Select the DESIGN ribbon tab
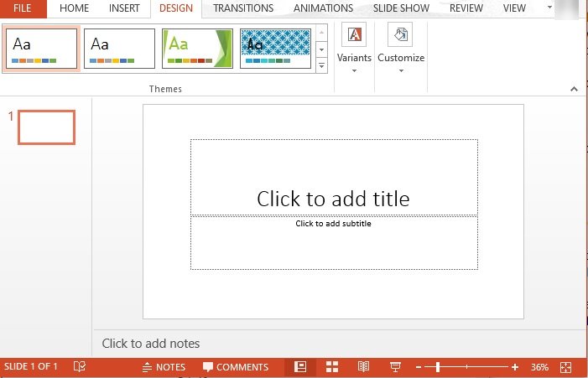 (176, 8)
